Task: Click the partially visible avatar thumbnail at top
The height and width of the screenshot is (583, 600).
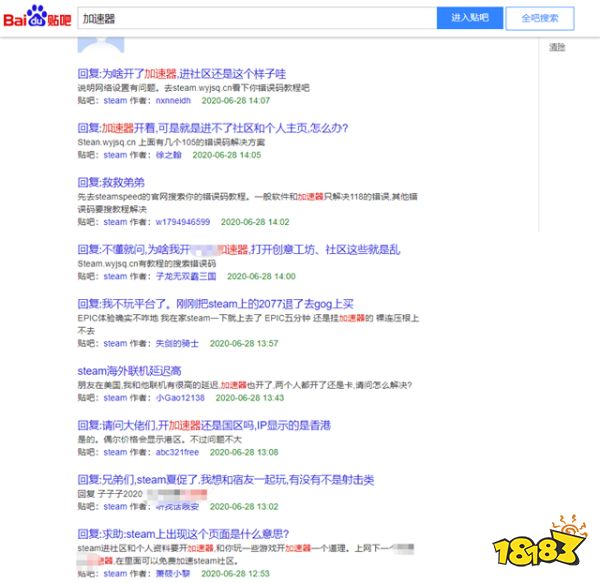Action: pos(101,45)
